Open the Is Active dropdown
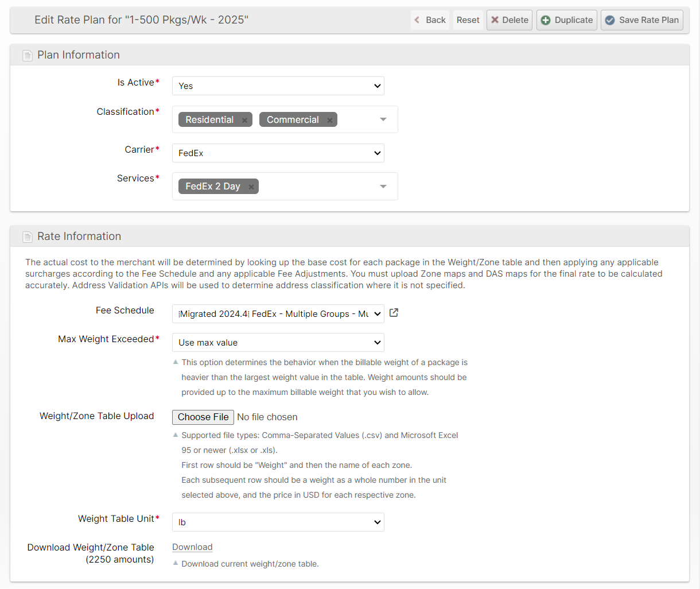The width and height of the screenshot is (700, 589). [x=278, y=86]
